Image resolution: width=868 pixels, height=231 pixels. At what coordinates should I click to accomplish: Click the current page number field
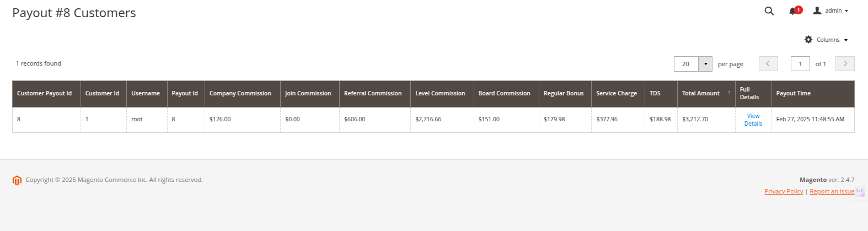point(800,64)
